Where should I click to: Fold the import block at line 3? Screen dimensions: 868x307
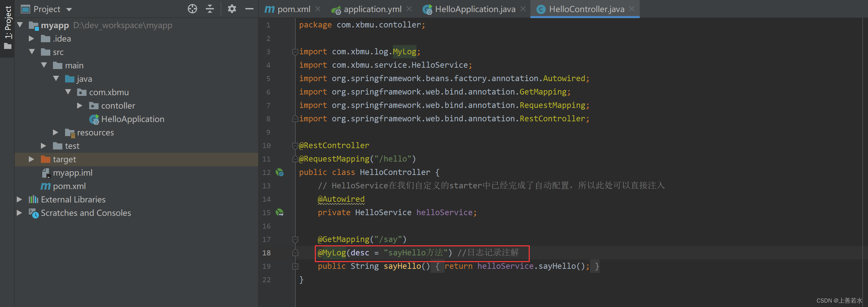[x=295, y=52]
